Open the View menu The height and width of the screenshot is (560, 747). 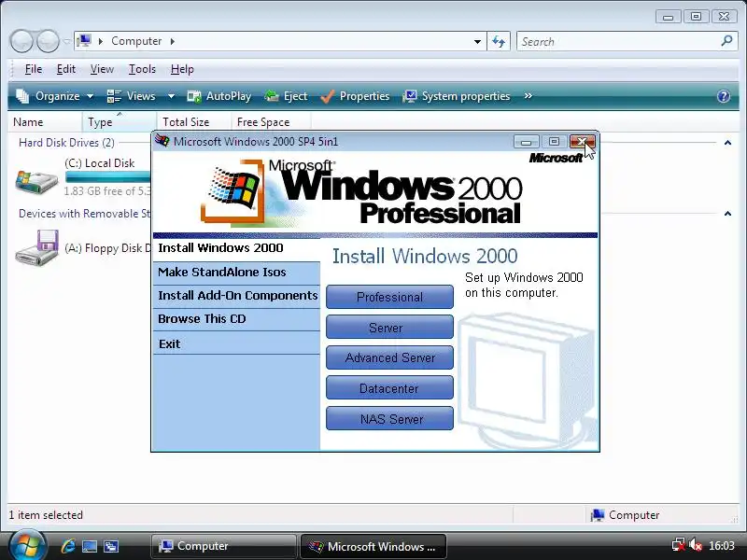coord(102,69)
